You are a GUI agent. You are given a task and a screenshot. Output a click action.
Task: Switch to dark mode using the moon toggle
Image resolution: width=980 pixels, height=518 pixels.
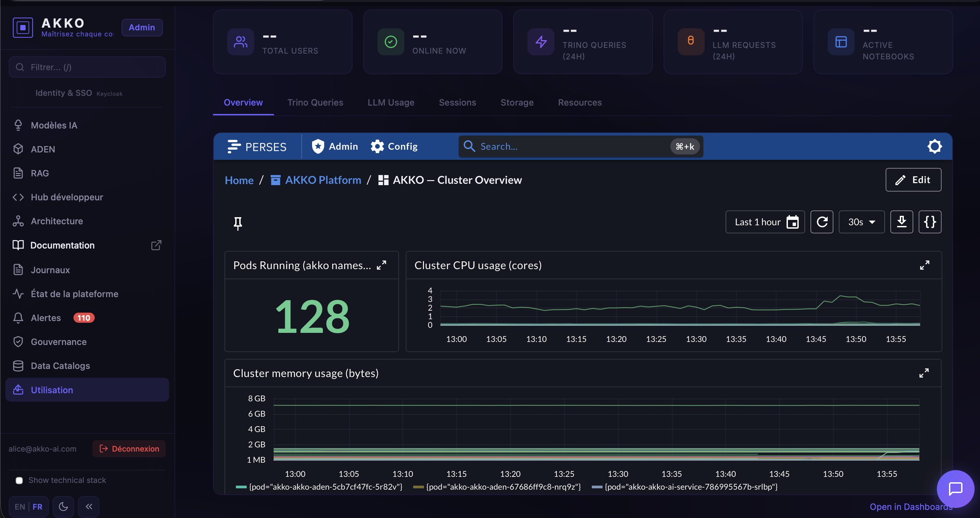(63, 507)
